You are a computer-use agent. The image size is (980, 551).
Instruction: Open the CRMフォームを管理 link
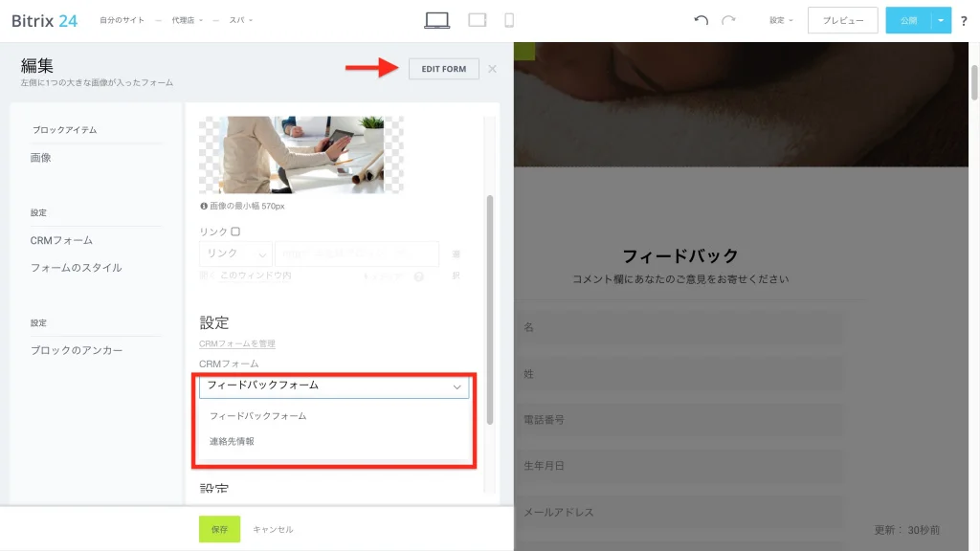237,343
